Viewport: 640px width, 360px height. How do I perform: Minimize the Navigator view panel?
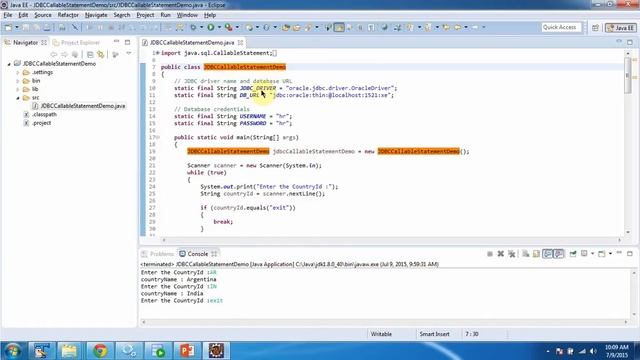click(116, 42)
